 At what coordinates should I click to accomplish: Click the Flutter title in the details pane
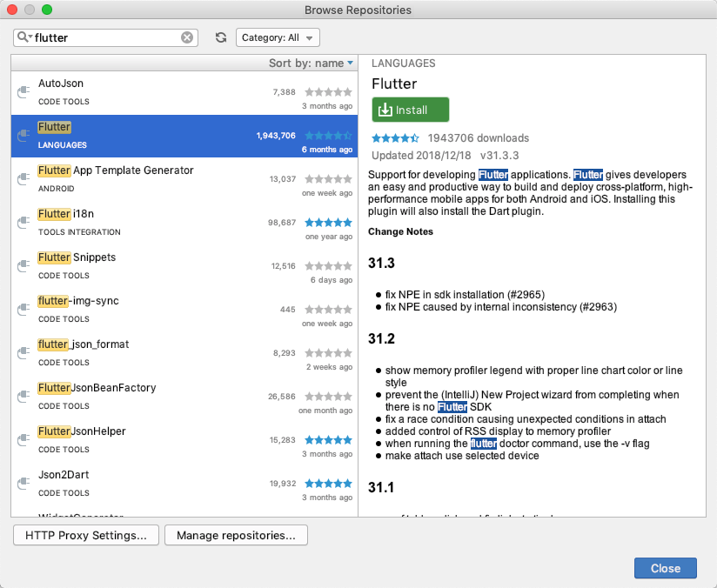(x=394, y=84)
